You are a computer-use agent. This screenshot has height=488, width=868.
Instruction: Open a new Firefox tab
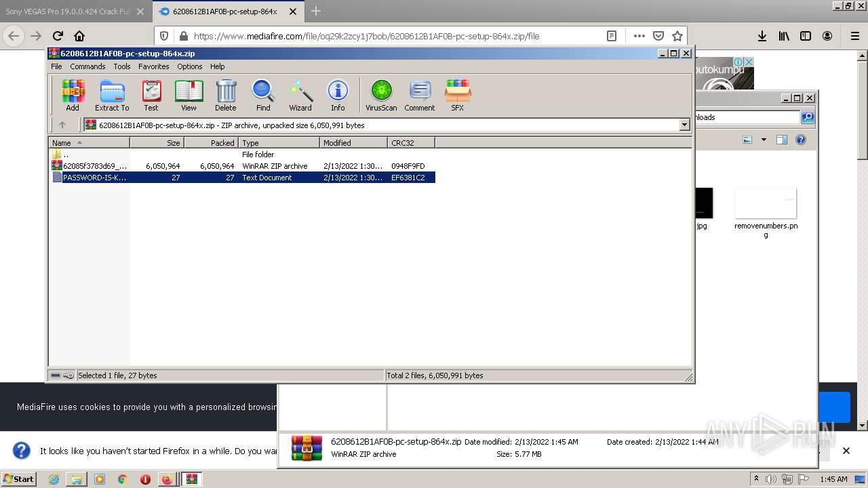tap(316, 11)
